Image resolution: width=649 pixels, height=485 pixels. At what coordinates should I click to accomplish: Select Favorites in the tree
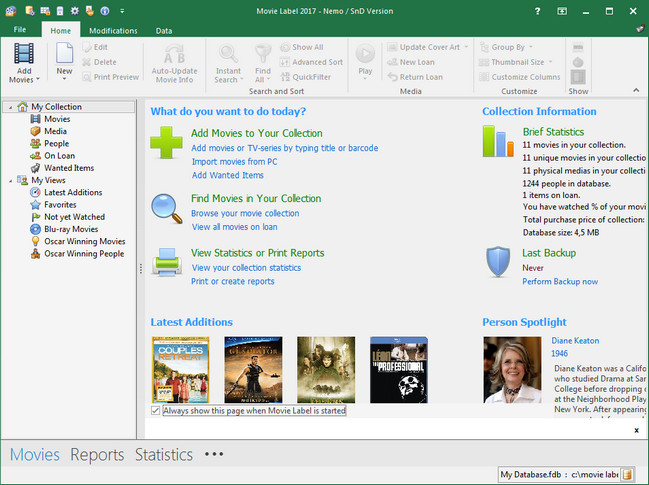coord(60,205)
